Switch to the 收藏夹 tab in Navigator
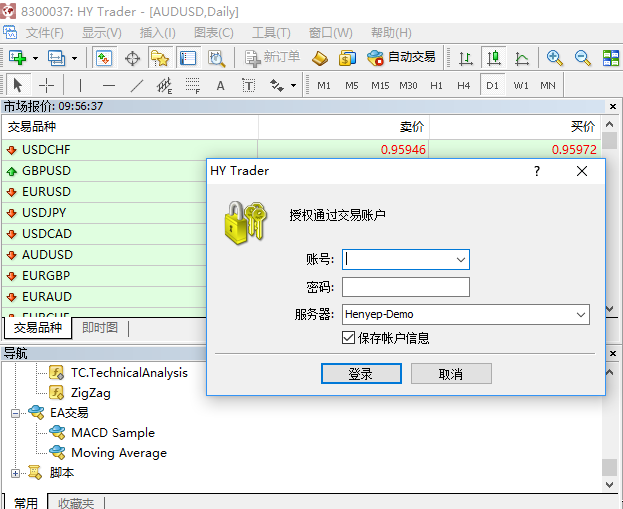 click(76, 503)
